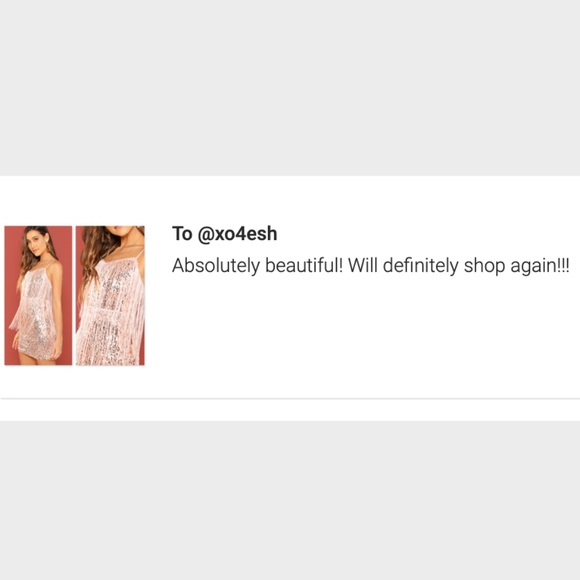Click the gray background above the review card

coord(290,88)
